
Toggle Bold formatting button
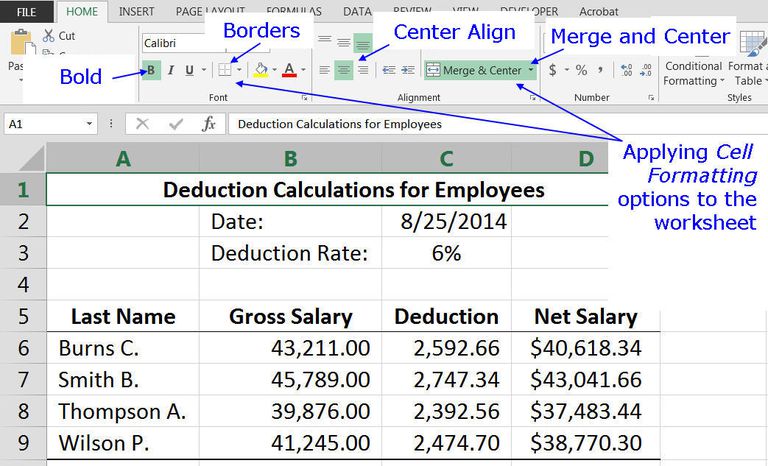point(151,70)
